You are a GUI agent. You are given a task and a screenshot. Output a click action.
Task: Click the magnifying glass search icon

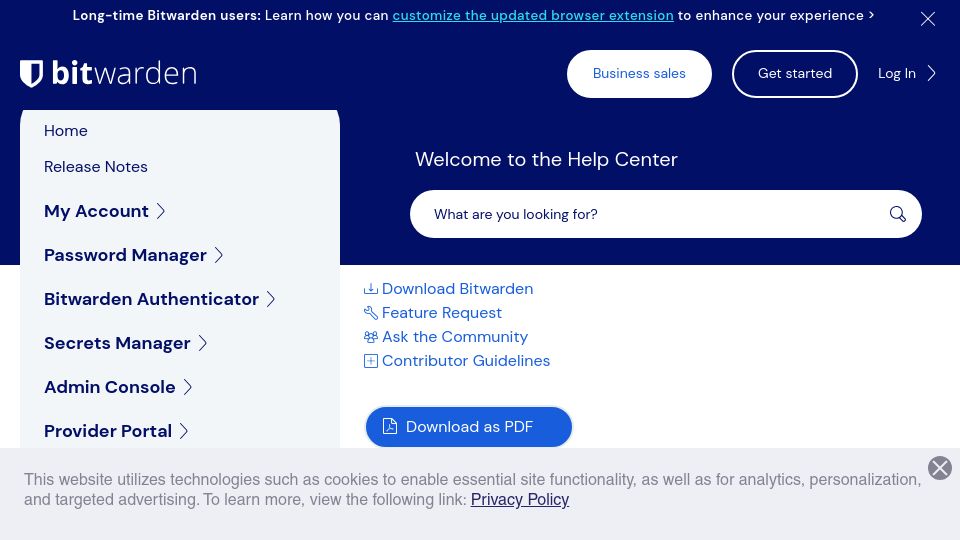[898, 214]
